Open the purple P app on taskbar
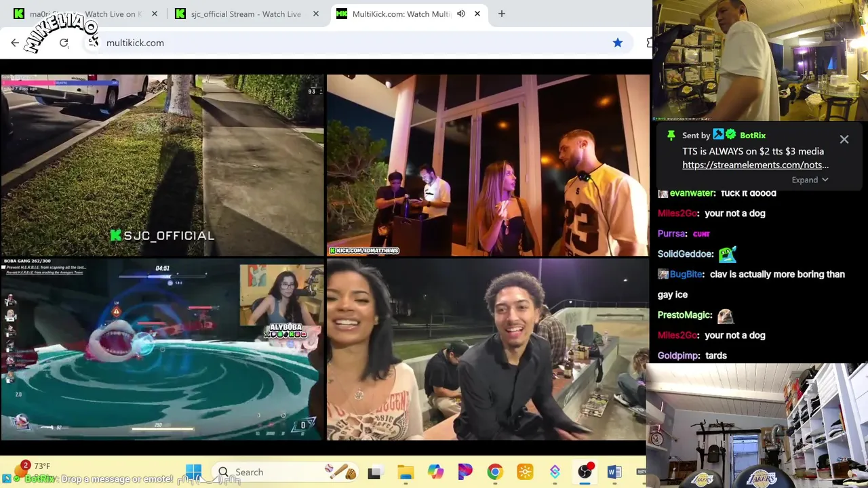 [465, 472]
